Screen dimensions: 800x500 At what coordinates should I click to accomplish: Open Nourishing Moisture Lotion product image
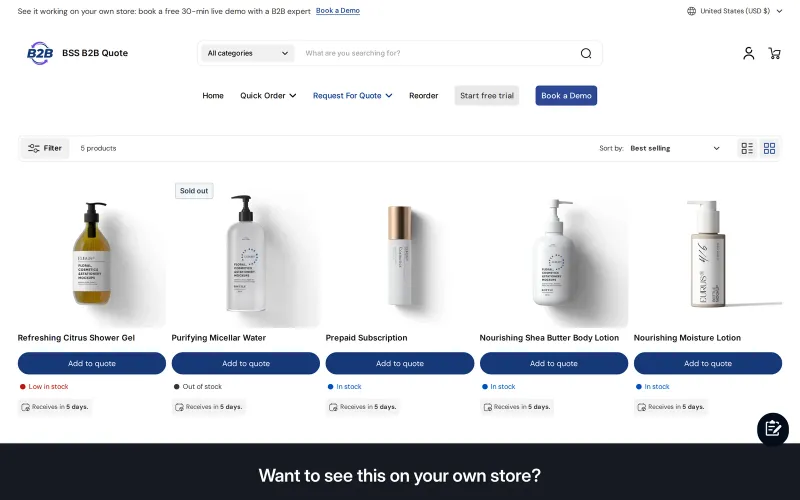(708, 254)
